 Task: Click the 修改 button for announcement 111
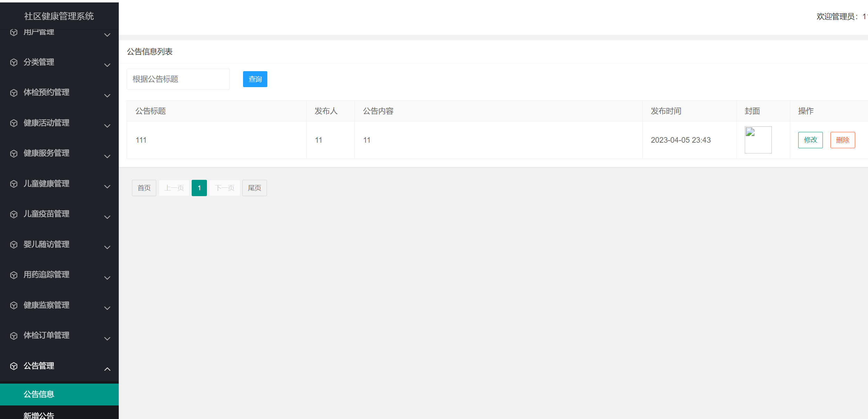pyautogui.click(x=810, y=140)
